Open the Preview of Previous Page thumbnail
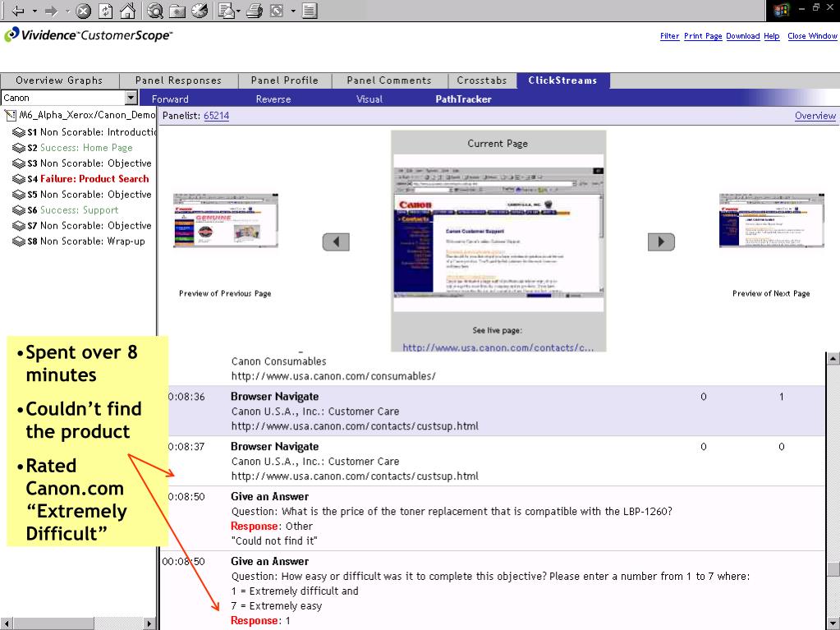Image resolution: width=840 pixels, height=630 pixels. 226,221
